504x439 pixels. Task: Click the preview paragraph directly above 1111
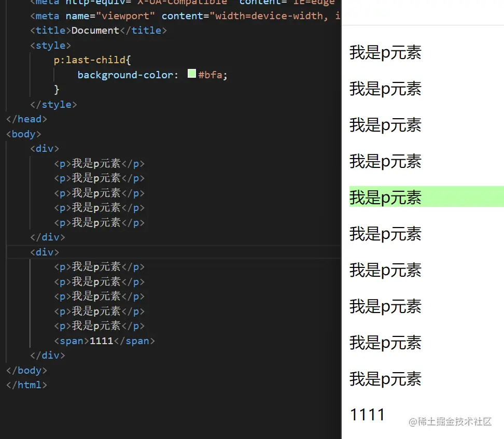point(385,379)
